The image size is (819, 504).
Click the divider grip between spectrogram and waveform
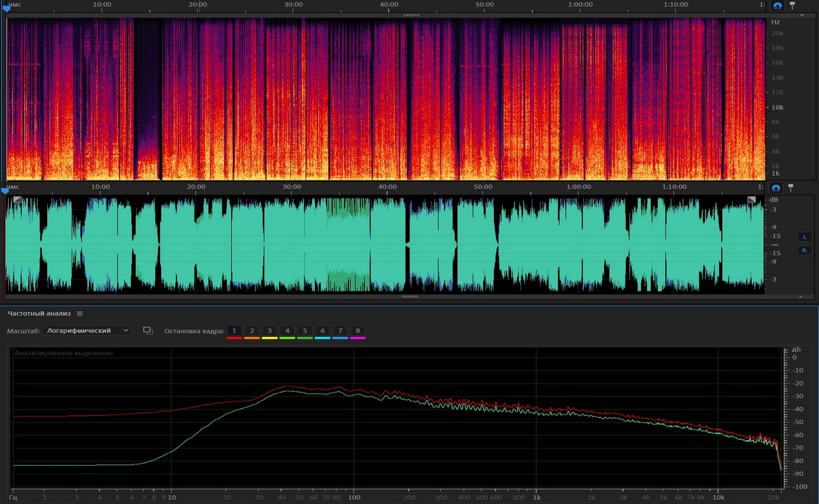(410, 14)
